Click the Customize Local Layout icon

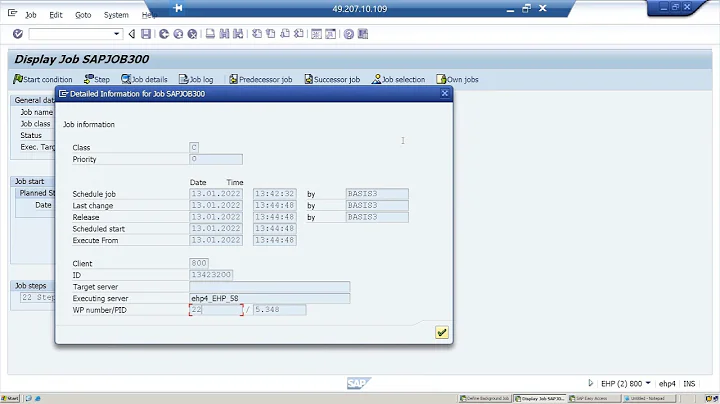tap(363, 34)
